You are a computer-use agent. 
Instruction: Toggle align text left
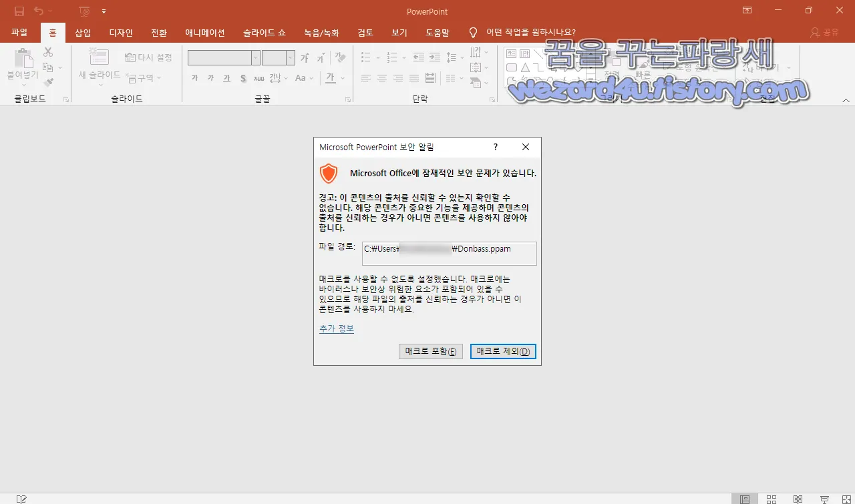365,78
